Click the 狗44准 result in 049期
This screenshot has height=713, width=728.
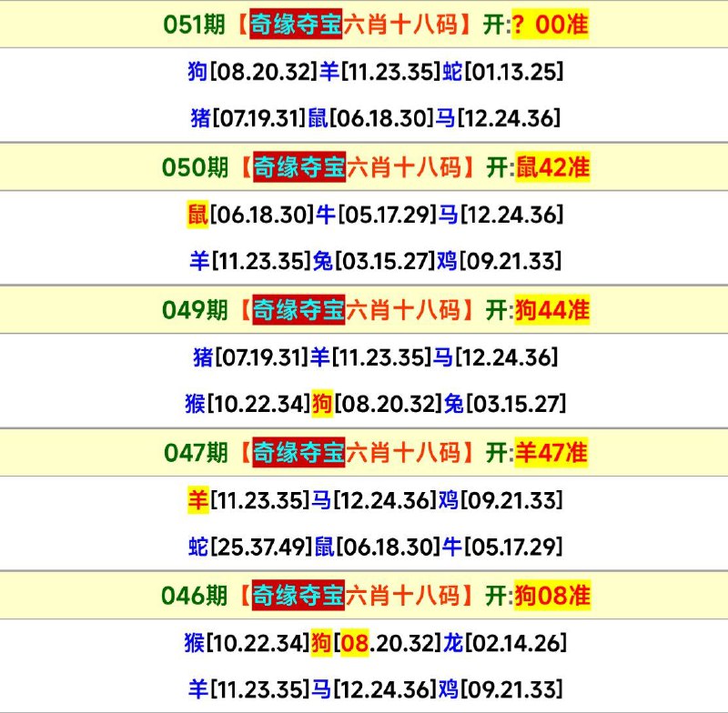pyautogui.click(x=552, y=310)
